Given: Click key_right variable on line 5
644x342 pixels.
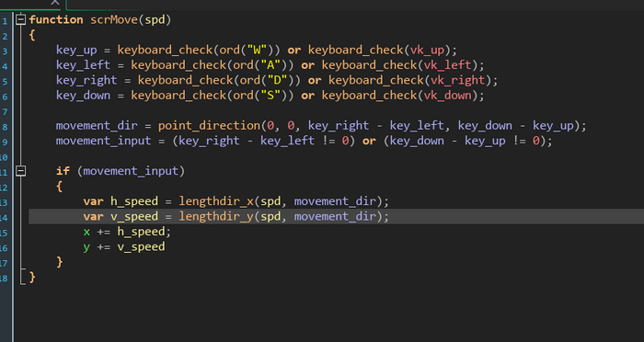Looking at the screenshot, I should (86, 81).
